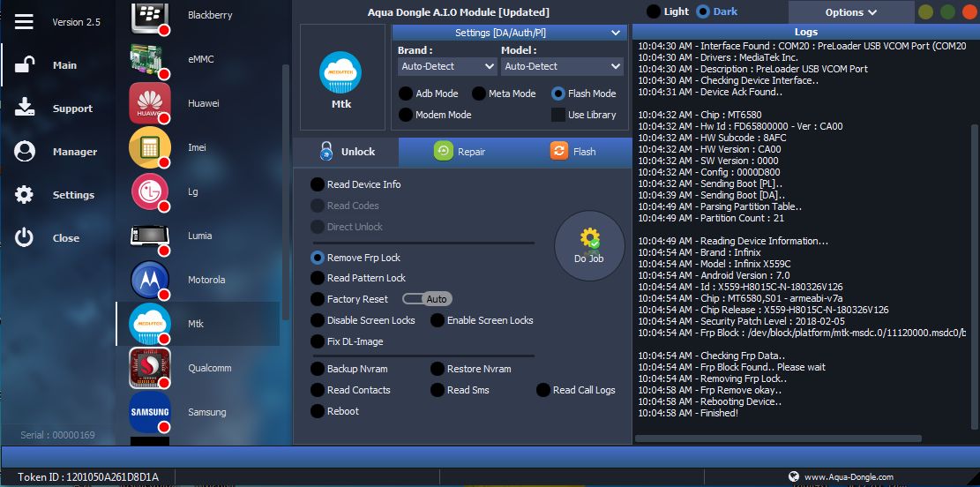Image resolution: width=980 pixels, height=487 pixels.
Task: Select the Qualcomm Snapdragon icon
Action: pos(150,368)
